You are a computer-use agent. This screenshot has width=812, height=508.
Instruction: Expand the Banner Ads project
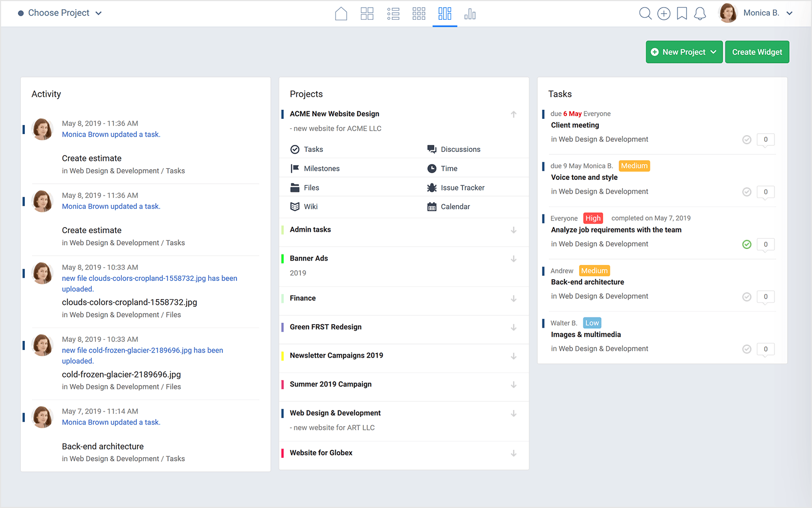[x=514, y=259]
